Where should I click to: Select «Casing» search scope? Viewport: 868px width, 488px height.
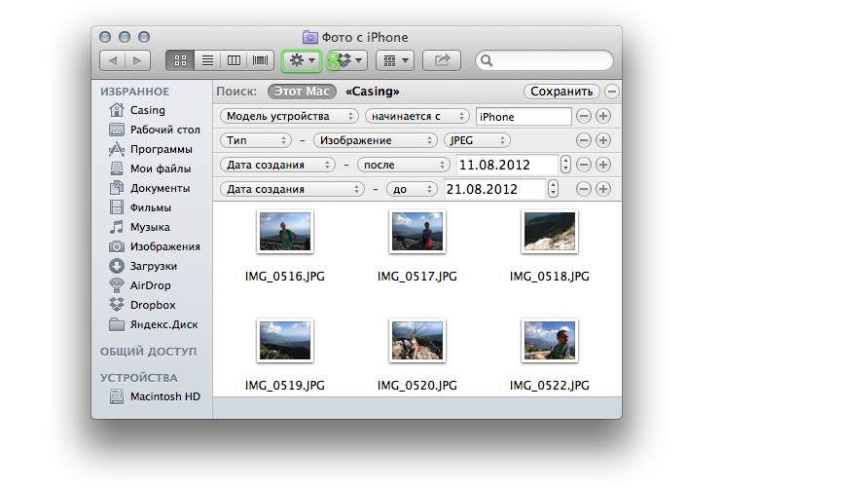tap(373, 92)
